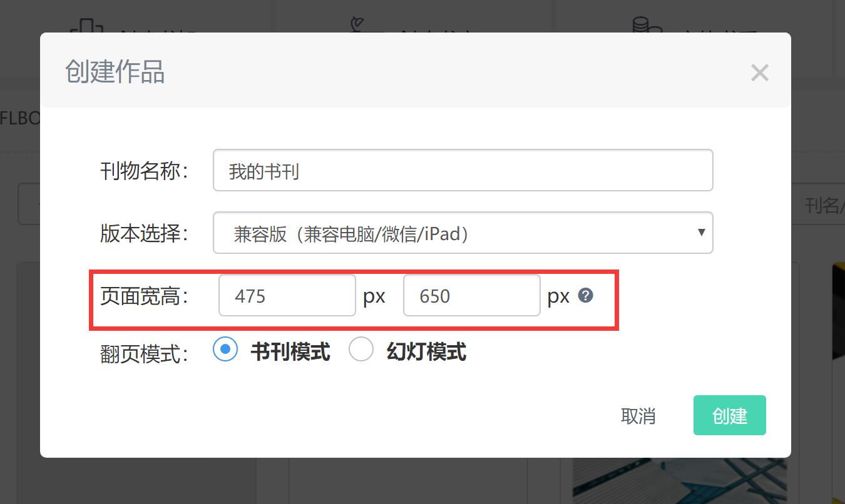Viewport: 845px width, 504px height.
Task: Open the help icon next to page size
Action: (x=585, y=295)
